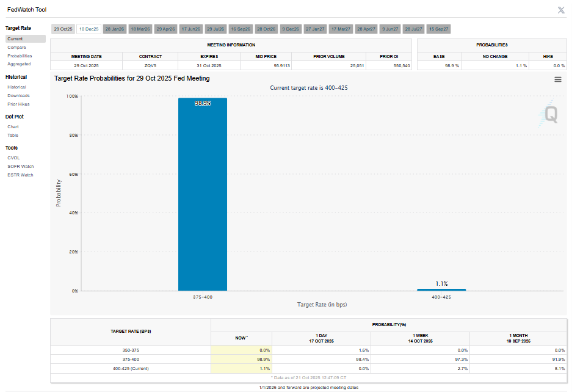This screenshot has height=392, width=572.
Task: Open the Dot Plot Chart
Action: click(13, 127)
